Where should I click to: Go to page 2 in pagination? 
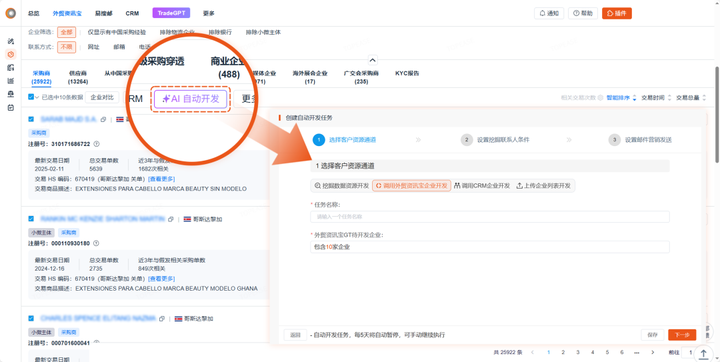[x=563, y=352]
